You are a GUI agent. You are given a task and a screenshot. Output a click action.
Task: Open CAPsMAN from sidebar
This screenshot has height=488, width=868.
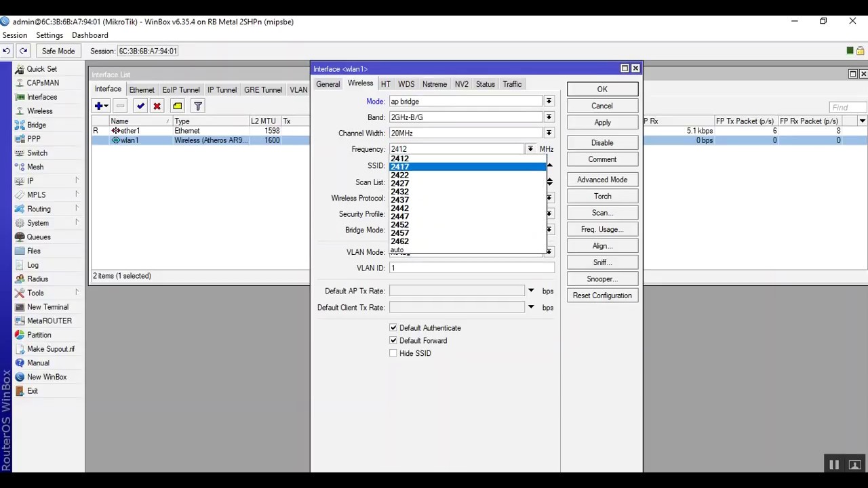pyautogui.click(x=43, y=83)
